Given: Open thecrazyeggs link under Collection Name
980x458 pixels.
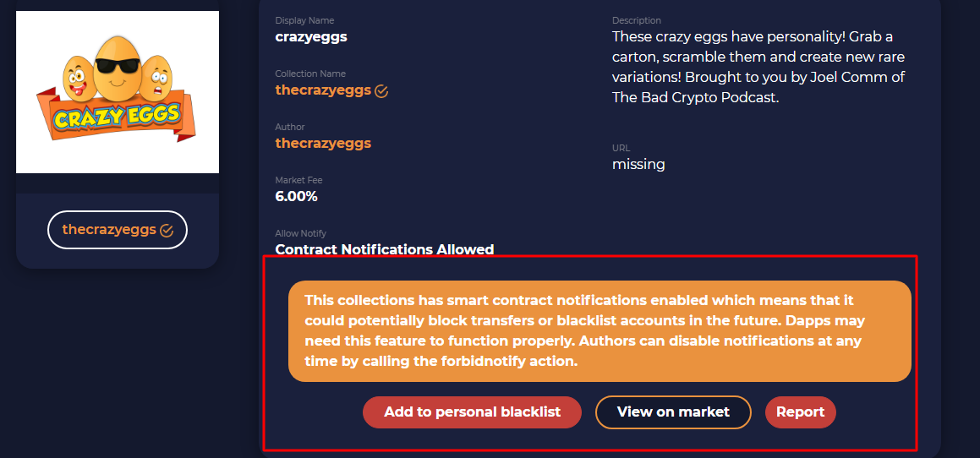Looking at the screenshot, I should [323, 90].
